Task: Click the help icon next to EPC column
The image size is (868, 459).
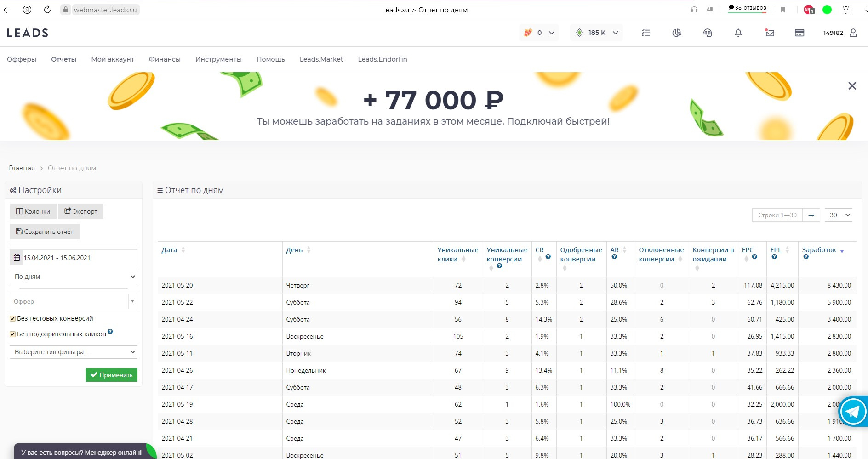Action: pos(754,257)
